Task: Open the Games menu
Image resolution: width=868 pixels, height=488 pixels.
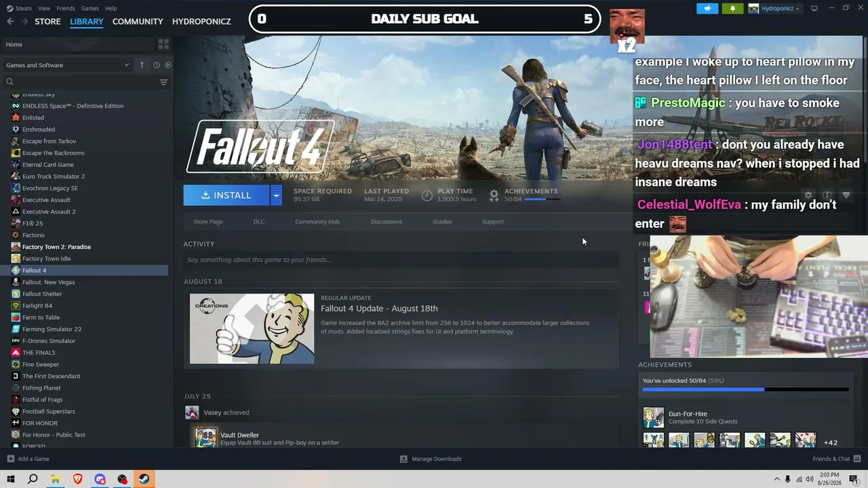Action: [90, 8]
